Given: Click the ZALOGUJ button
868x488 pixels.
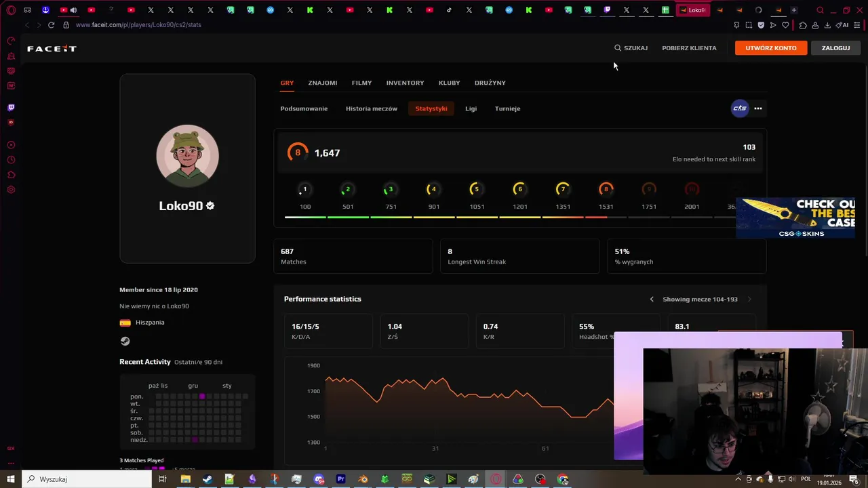Looking at the screenshot, I should pyautogui.click(x=835, y=48).
